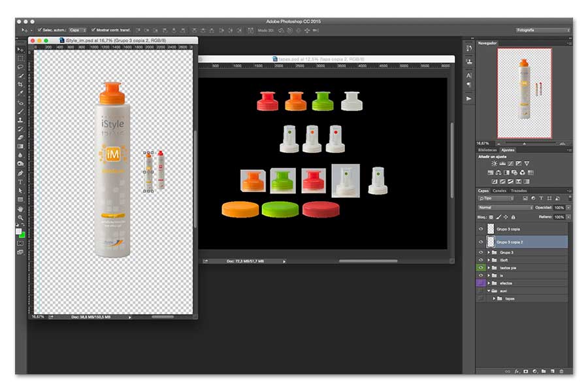This screenshot has height=392, width=588.
Task: Select the Lasso tool
Action: point(20,67)
